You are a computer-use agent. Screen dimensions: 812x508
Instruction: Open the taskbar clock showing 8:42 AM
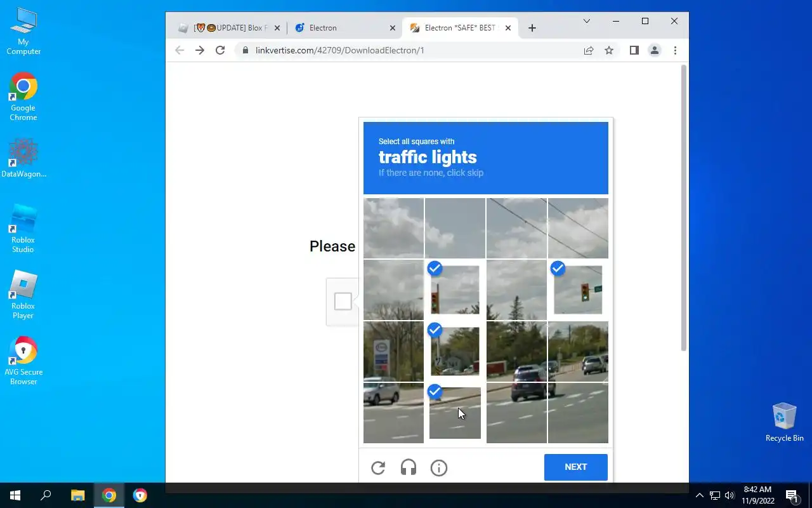pyautogui.click(x=757, y=495)
